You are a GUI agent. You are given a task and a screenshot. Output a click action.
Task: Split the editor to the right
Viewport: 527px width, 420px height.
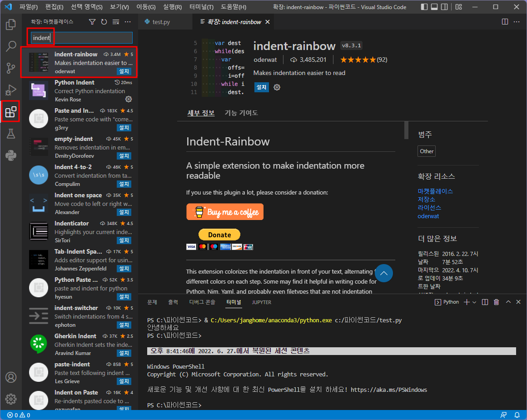click(505, 22)
